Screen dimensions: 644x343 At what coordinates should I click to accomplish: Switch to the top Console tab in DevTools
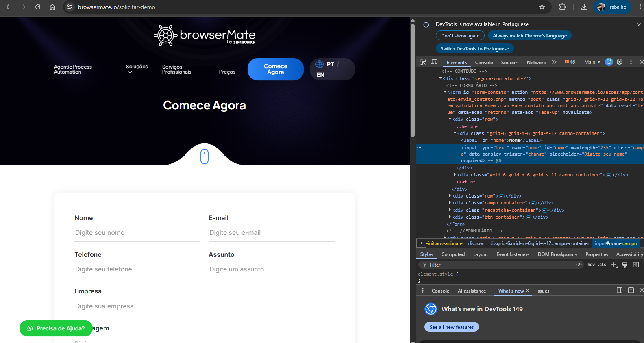tap(484, 62)
